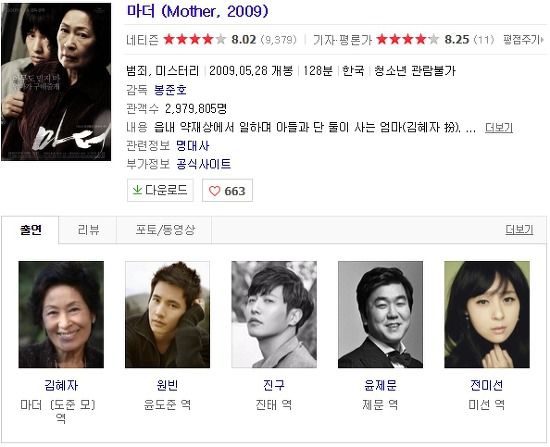Viewport: 550px width, 447px height.
Task: Open director 봉준호 link
Action: 170,90
